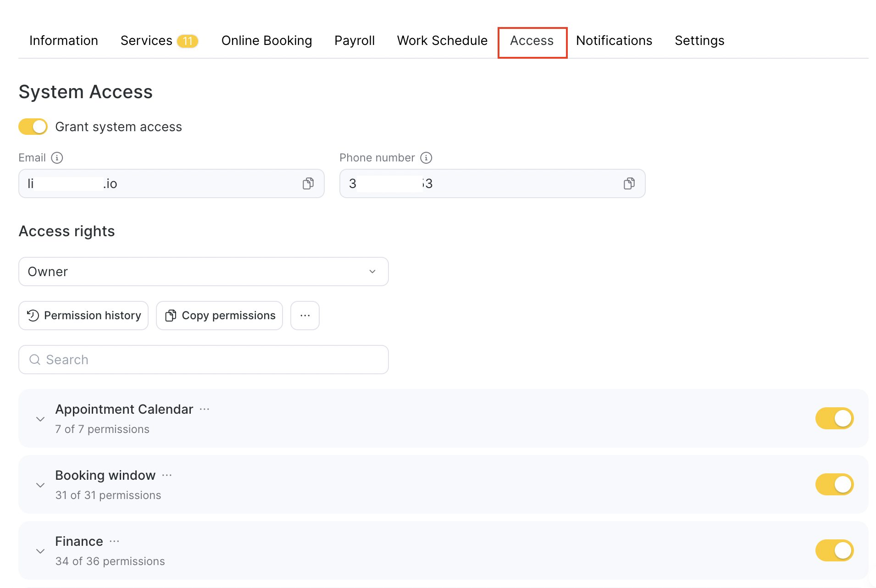Click Copy permissions button
This screenshot has width=876, height=588.
click(219, 316)
